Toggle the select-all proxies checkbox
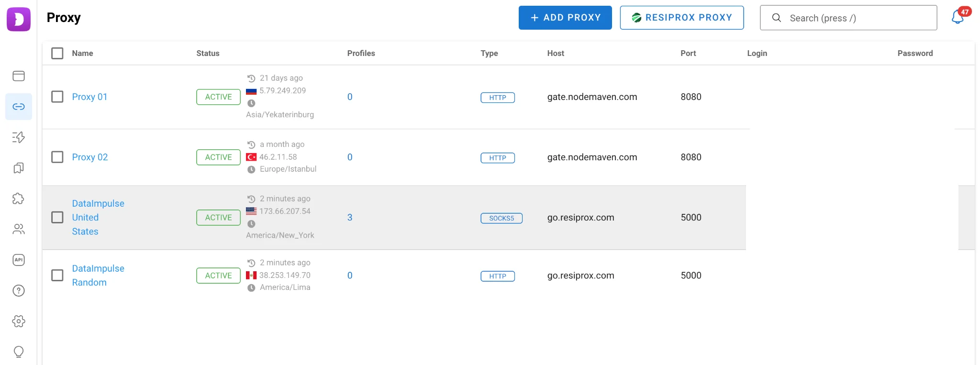Image resolution: width=980 pixels, height=365 pixels. click(x=57, y=53)
